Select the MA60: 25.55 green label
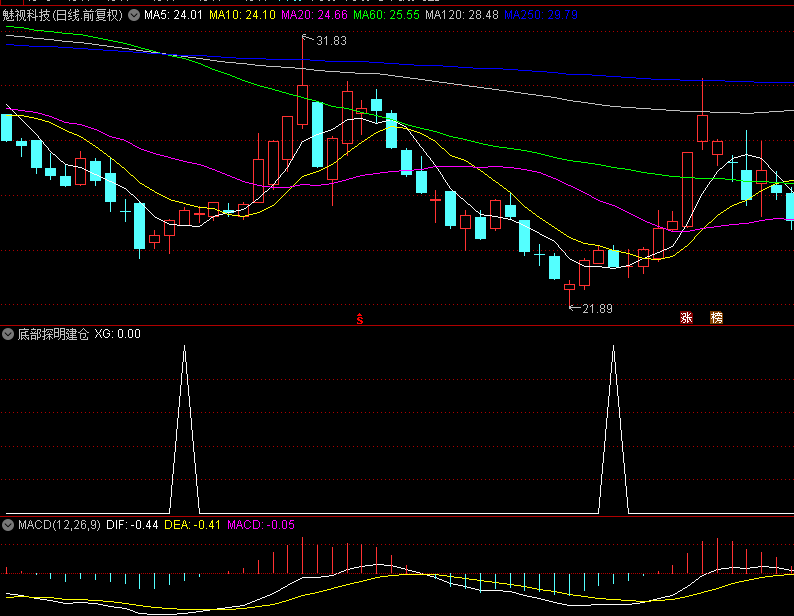 point(386,15)
